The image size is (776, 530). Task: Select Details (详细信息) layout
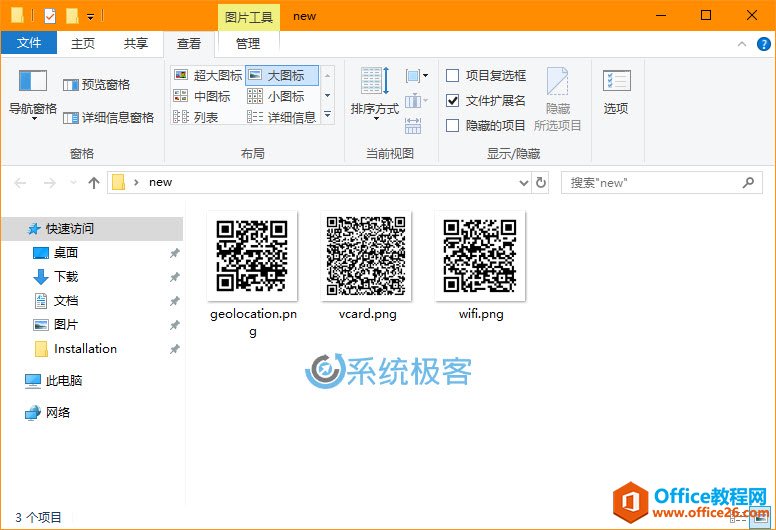coord(282,117)
